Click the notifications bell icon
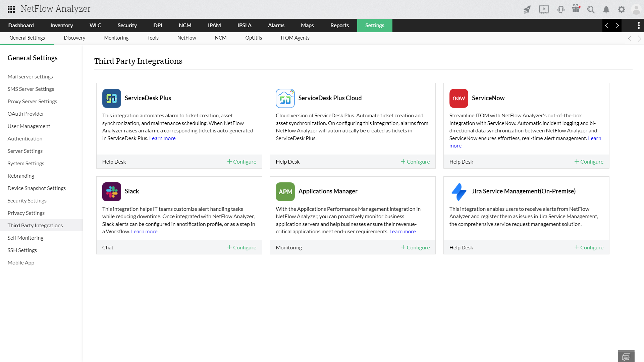Screen dimensions: 644x362 [606, 9]
